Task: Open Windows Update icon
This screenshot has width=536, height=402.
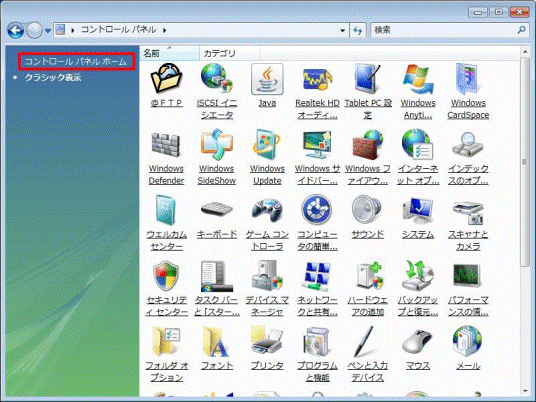Action: (267, 145)
